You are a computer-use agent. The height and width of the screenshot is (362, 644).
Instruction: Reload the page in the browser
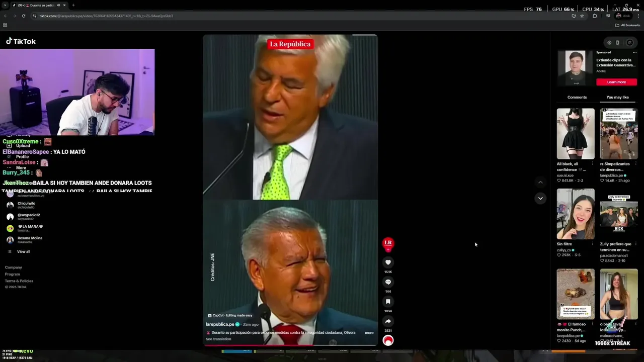[23, 16]
